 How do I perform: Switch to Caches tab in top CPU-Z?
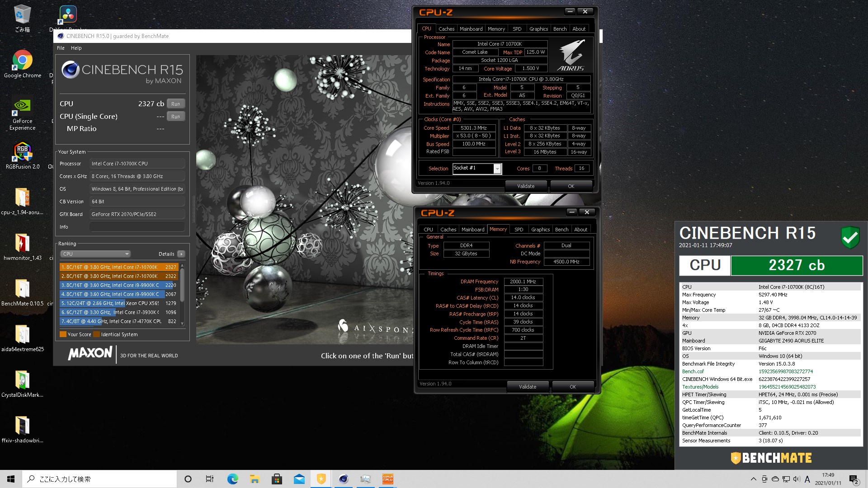tap(446, 29)
